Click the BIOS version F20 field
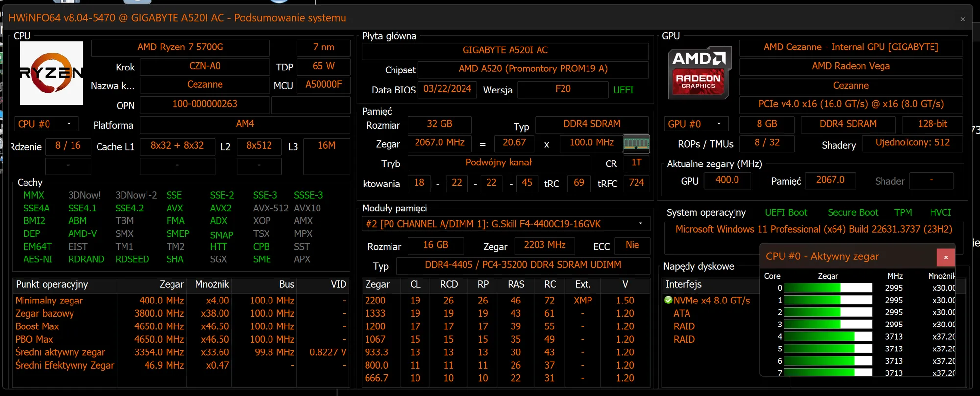Screen dimensions: 980x396 click(563, 89)
